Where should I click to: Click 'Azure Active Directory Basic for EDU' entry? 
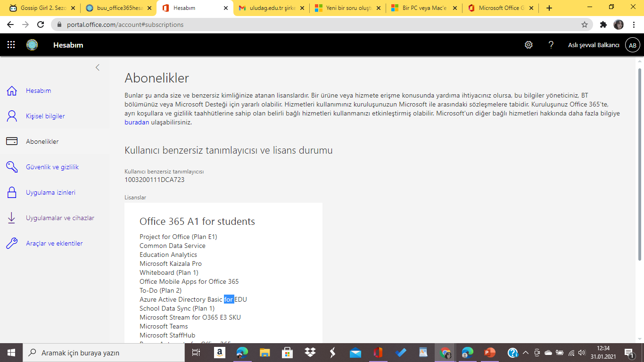click(x=193, y=299)
